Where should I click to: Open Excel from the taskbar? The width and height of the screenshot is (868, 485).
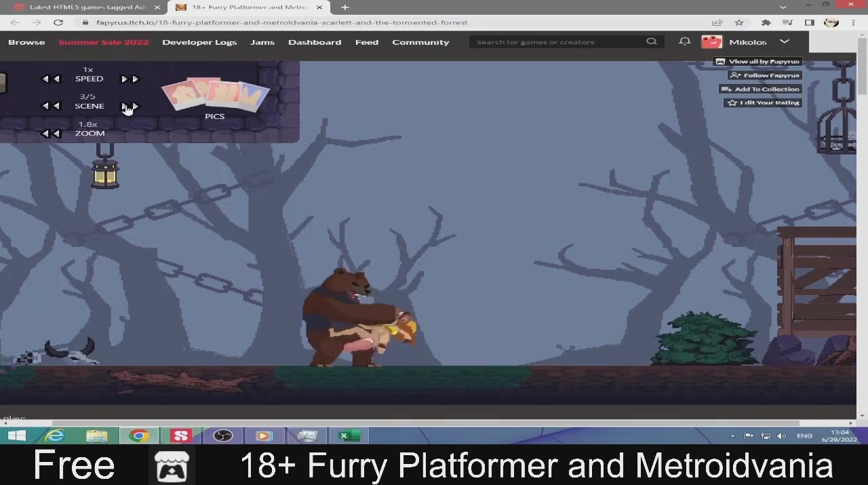click(349, 435)
